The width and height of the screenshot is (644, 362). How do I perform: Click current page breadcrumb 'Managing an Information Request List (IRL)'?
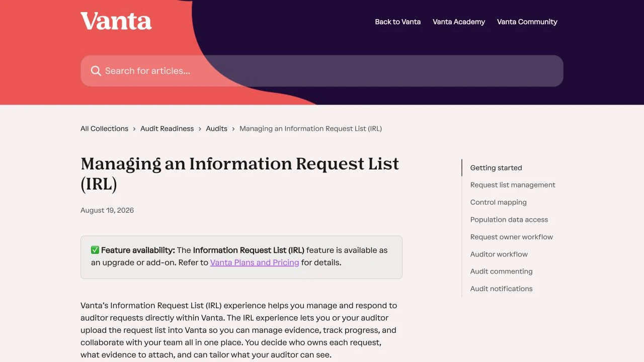pyautogui.click(x=310, y=129)
